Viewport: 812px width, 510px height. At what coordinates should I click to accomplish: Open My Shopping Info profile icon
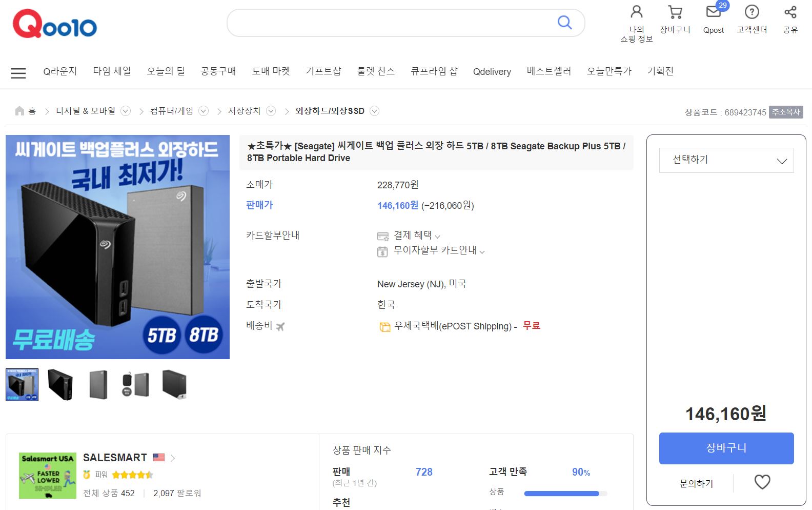click(x=637, y=12)
